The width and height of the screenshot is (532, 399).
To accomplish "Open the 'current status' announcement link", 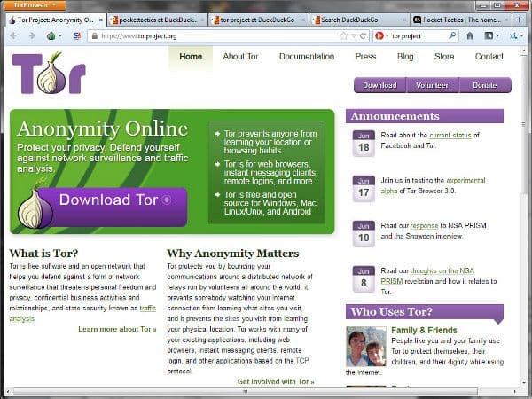I will (450, 136).
